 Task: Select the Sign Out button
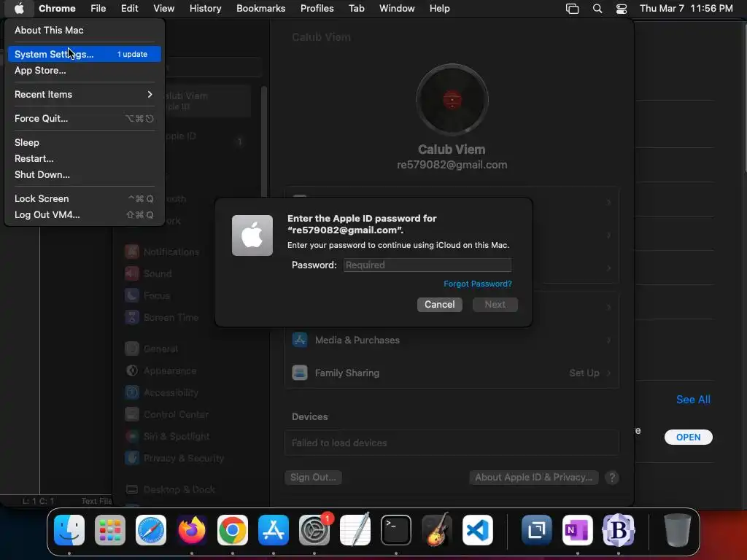coord(313,478)
